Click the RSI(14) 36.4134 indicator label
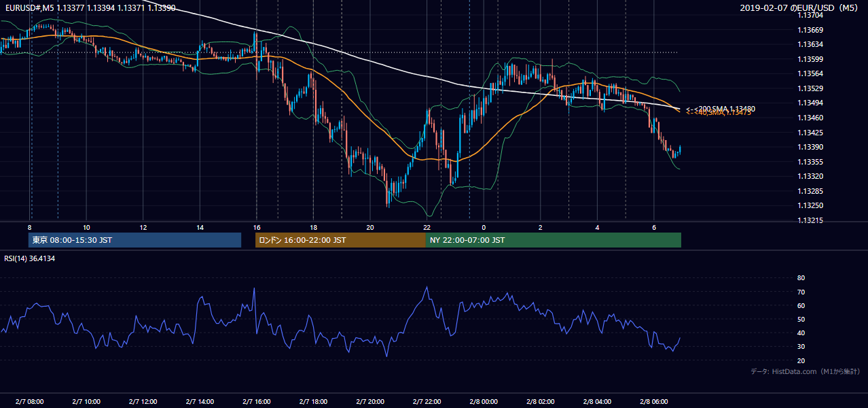 (28, 258)
